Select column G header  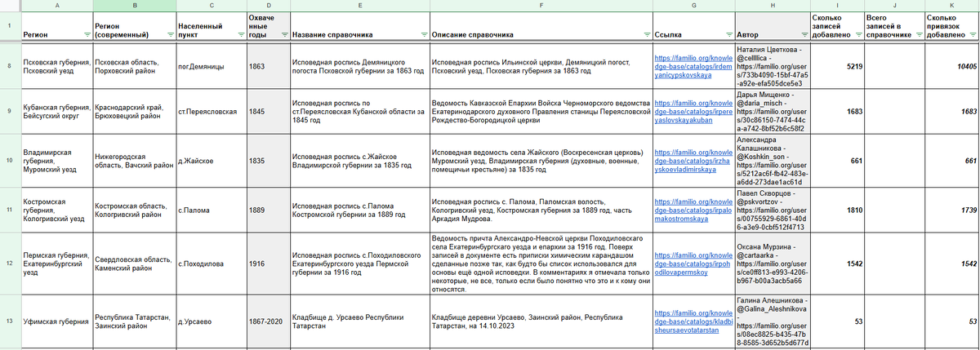tap(693, 5)
